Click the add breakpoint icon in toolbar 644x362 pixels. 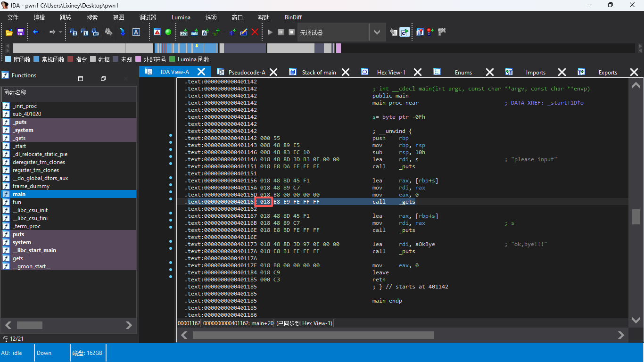[x=430, y=32]
